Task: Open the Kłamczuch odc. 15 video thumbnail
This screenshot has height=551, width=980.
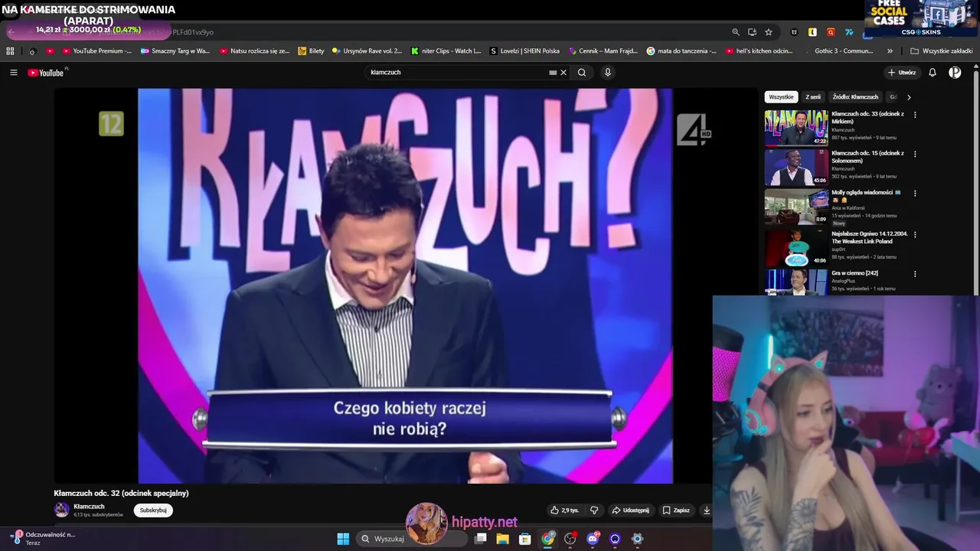Action: [x=796, y=167]
